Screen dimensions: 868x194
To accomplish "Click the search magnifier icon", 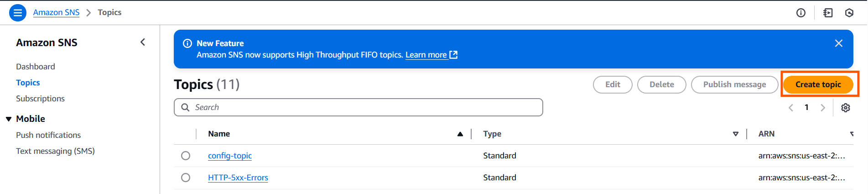I will click(x=185, y=107).
